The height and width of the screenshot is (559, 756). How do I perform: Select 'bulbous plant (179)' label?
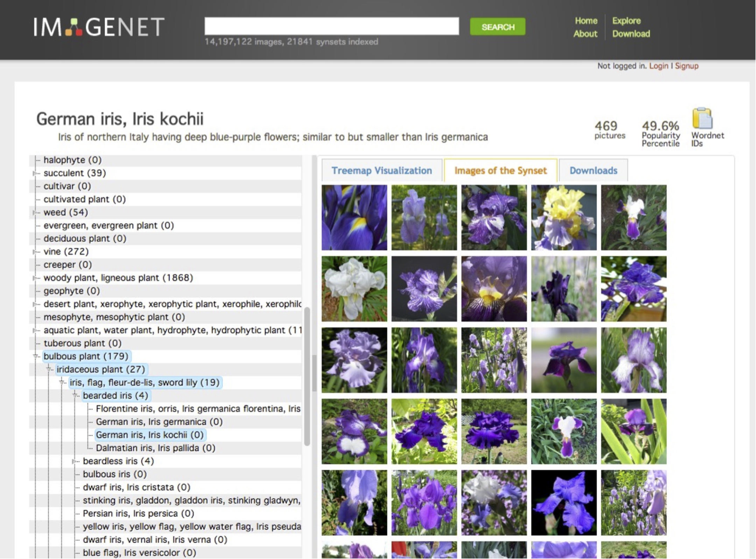[x=86, y=357]
